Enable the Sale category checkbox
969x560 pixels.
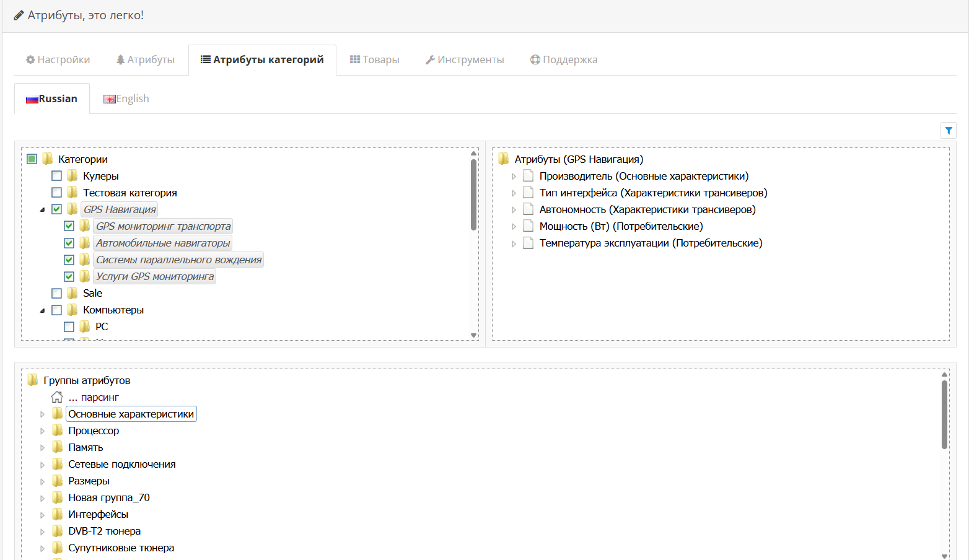(56, 293)
